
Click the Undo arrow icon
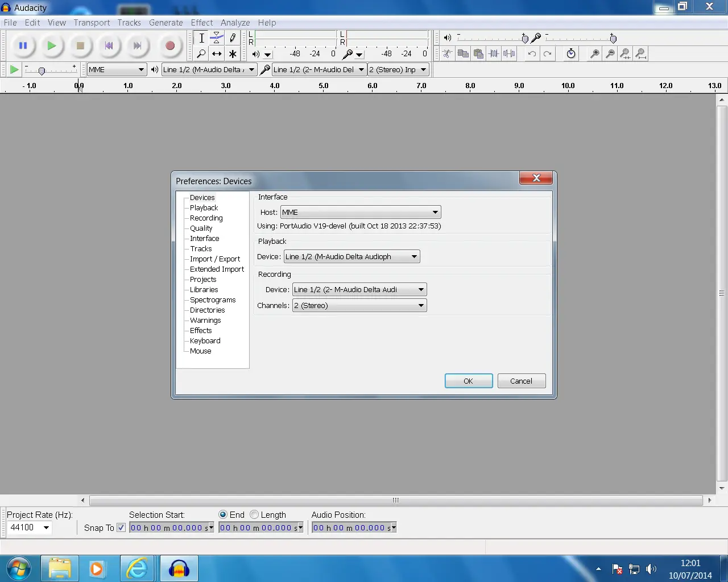[x=532, y=54]
